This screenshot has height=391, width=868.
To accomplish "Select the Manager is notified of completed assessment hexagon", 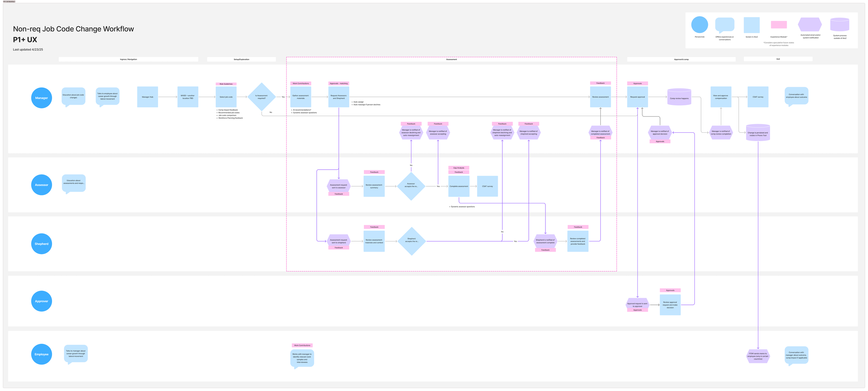I will tap(600, 132).
